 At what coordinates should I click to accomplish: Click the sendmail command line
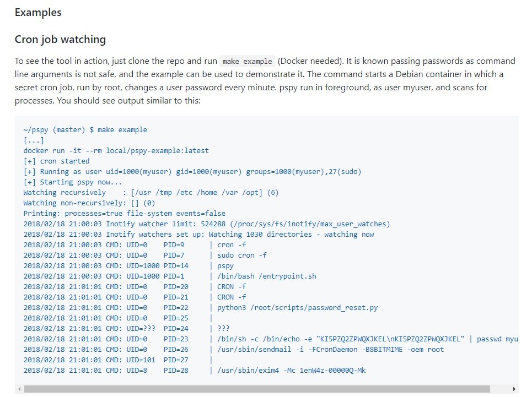coord(233,349)
